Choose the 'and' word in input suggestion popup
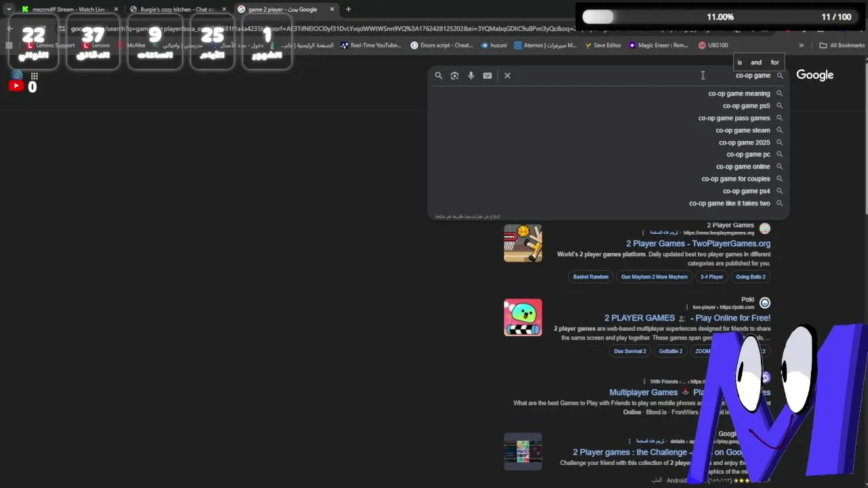Viewport: 868px width, 488px height. [756, 62]
